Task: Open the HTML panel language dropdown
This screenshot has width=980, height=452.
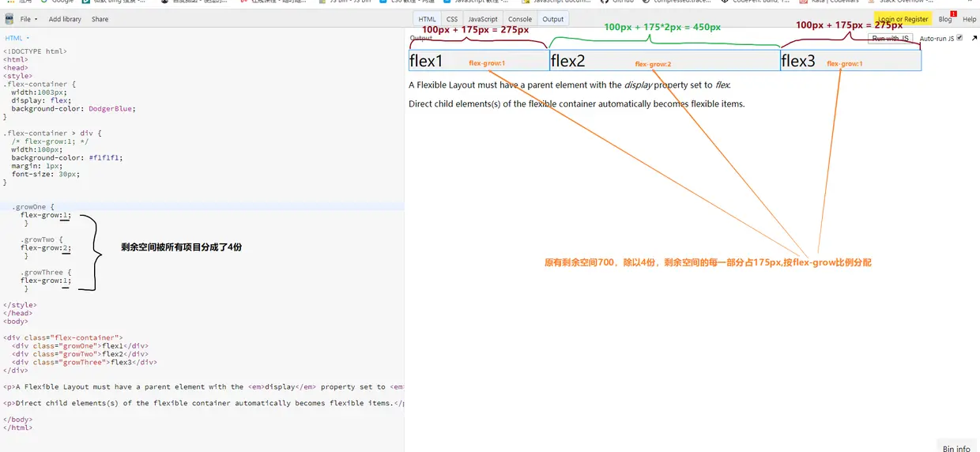Action: tap(17, 38)
